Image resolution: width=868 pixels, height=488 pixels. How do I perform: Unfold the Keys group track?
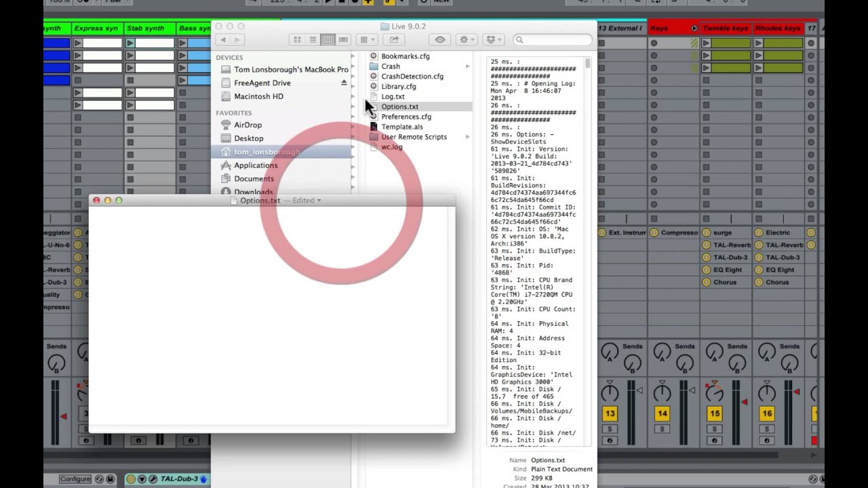pos(694,28)
